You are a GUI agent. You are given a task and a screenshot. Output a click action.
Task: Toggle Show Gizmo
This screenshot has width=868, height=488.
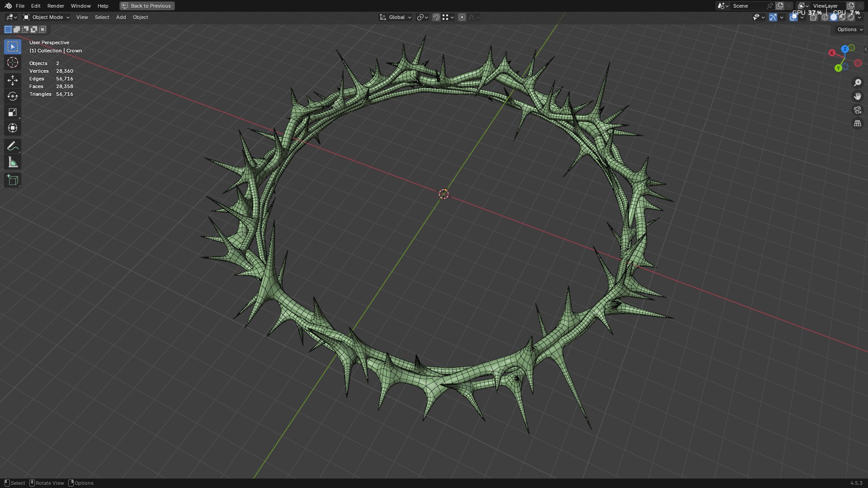[x=773, y=17]
